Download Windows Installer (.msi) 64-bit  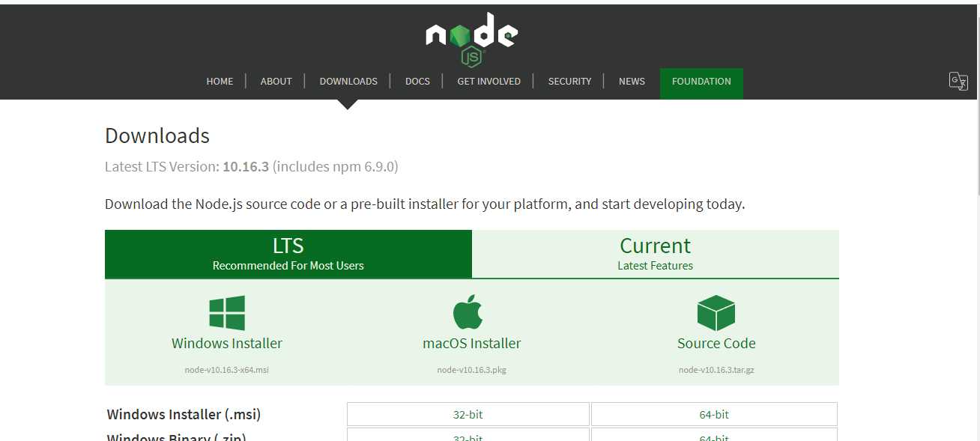click(x=714, y=414)
